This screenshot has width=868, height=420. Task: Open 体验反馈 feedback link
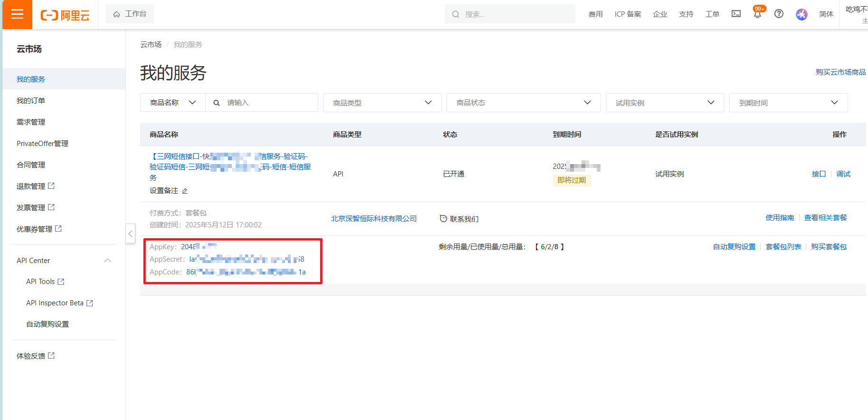coord(36,356)
